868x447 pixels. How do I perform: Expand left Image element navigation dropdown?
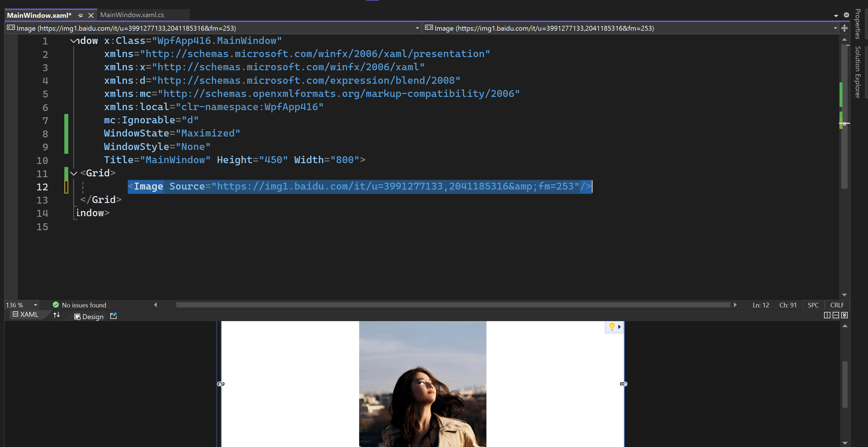(x=417, y=28)
